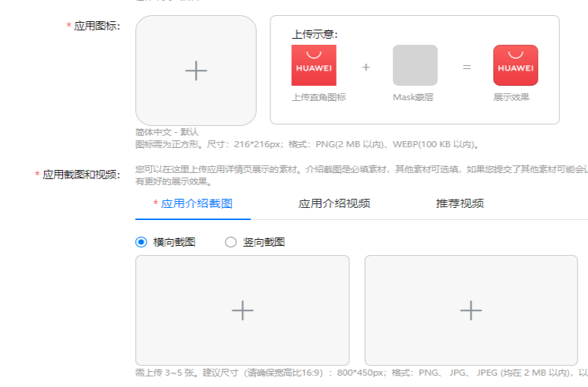588x387 pixels.
Task: Click the 展示效果 caption
Action: pyautogui.click(x=511, y=97)
